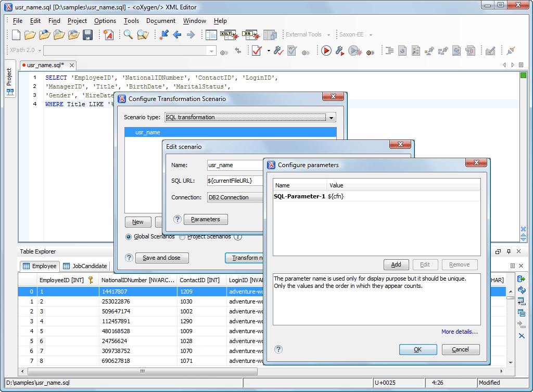Click the Last Modification arrow icon
This screenshot has width=533, height=392.
164,35
